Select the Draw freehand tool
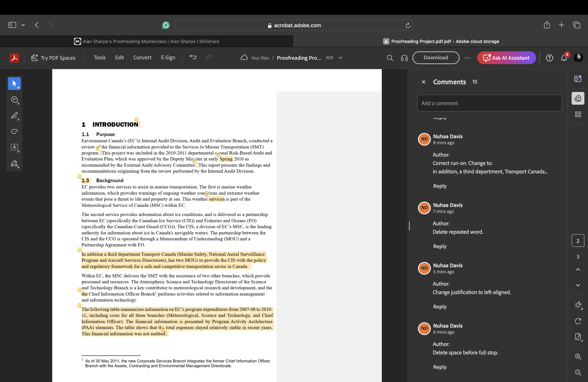Viewport: 588px width, 382px height. coord(15,131)
